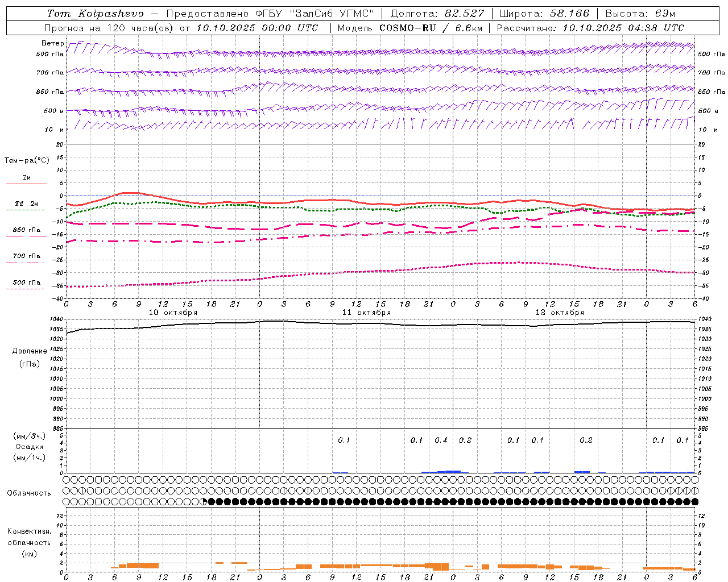
Task: Click the 'Давление' pressure panel label
Action: point(30,351)
